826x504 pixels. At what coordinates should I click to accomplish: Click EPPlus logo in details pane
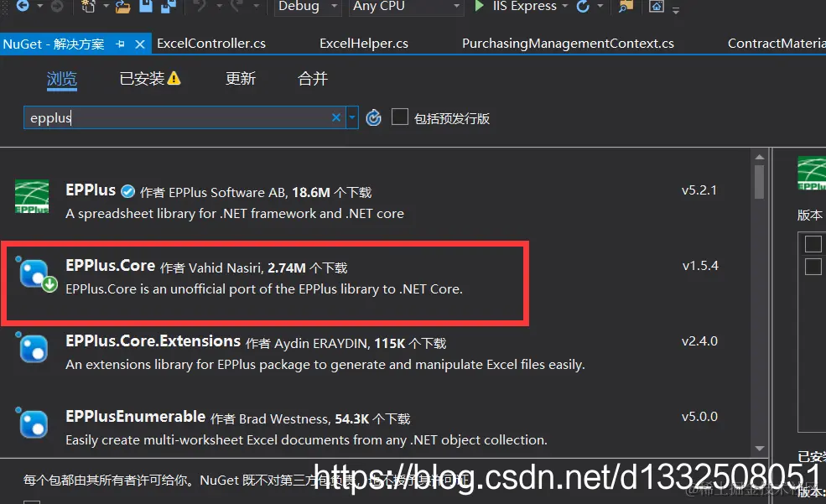[812, 174]
